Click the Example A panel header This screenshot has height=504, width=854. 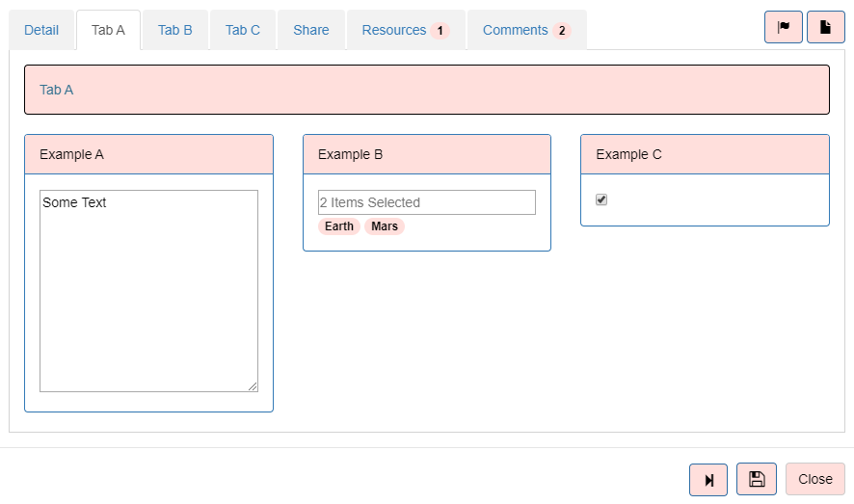pyautogui.click(x=148, y=154)
